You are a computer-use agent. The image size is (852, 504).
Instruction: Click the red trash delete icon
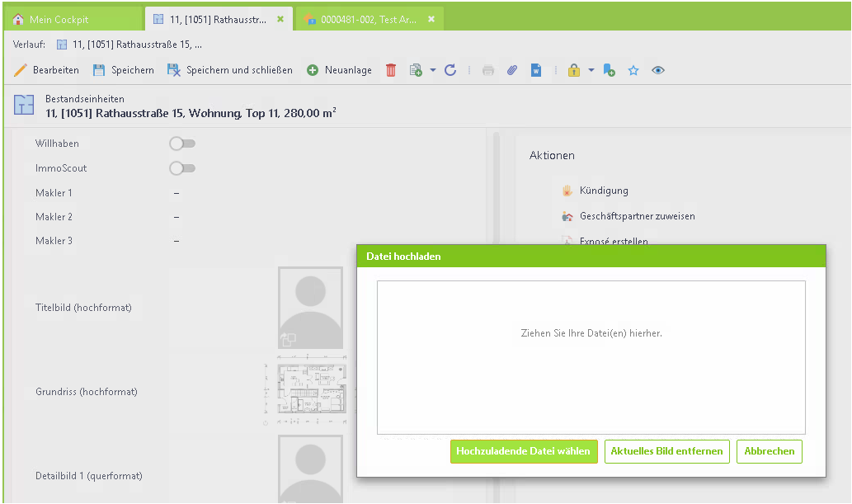click(x=391, y=71)
